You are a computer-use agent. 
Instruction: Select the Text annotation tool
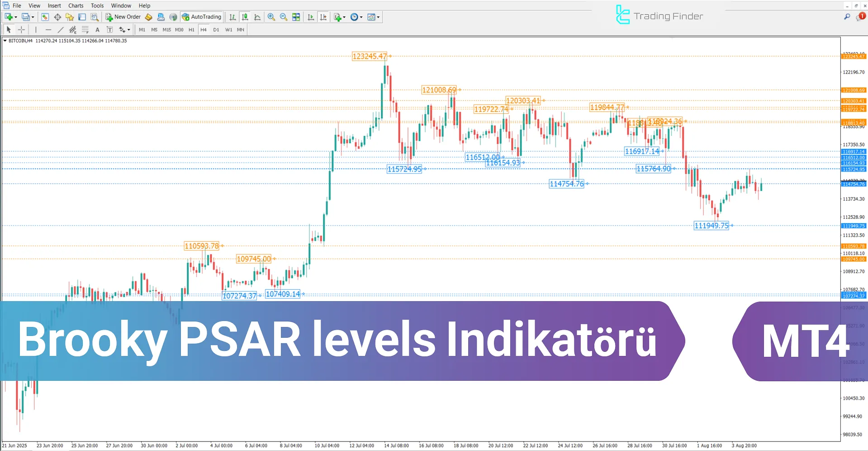97,29
